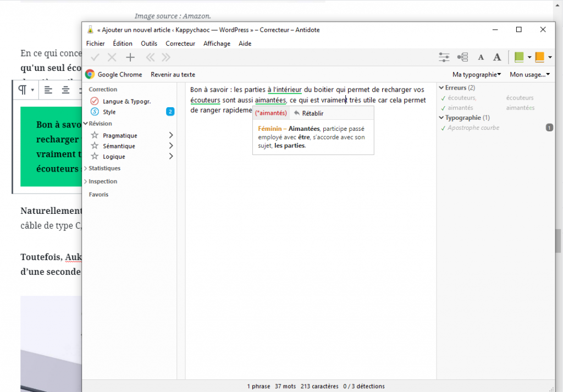
Task: Click the settings sliders icon in toolbar
Action: click(x=444, y=57)
